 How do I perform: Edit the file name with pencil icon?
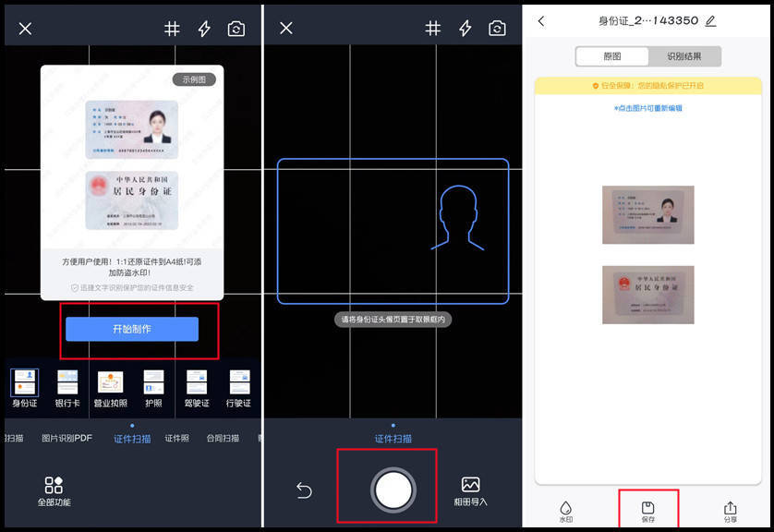pyautogui.click(x=710, y=21)
